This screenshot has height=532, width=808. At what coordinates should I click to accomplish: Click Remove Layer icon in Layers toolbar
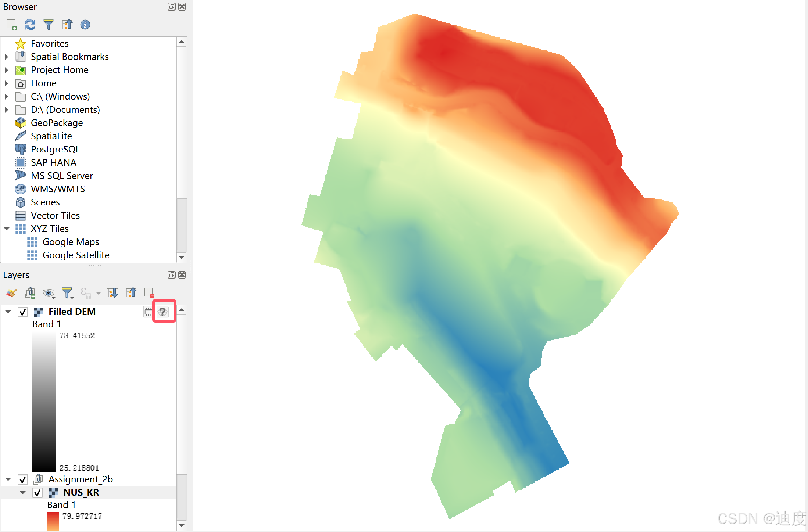[x=149, y=293]
